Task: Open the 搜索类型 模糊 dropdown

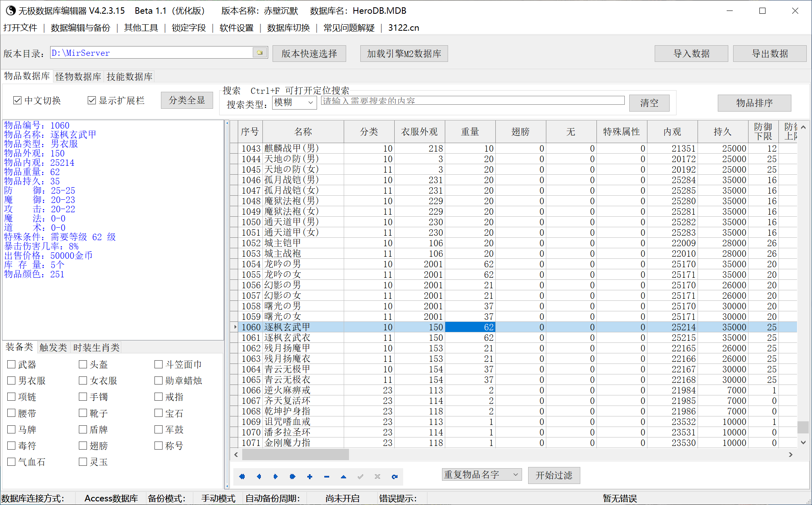Action: [x=294, y=103]
